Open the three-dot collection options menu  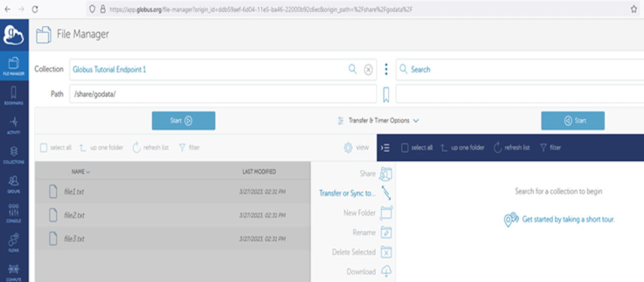point(386,69)
